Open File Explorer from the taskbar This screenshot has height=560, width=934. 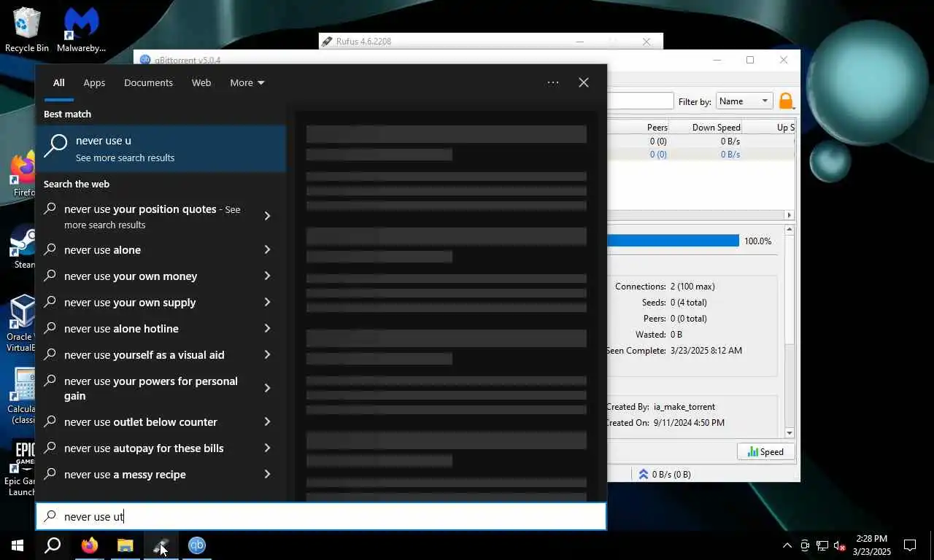point(126,545)
